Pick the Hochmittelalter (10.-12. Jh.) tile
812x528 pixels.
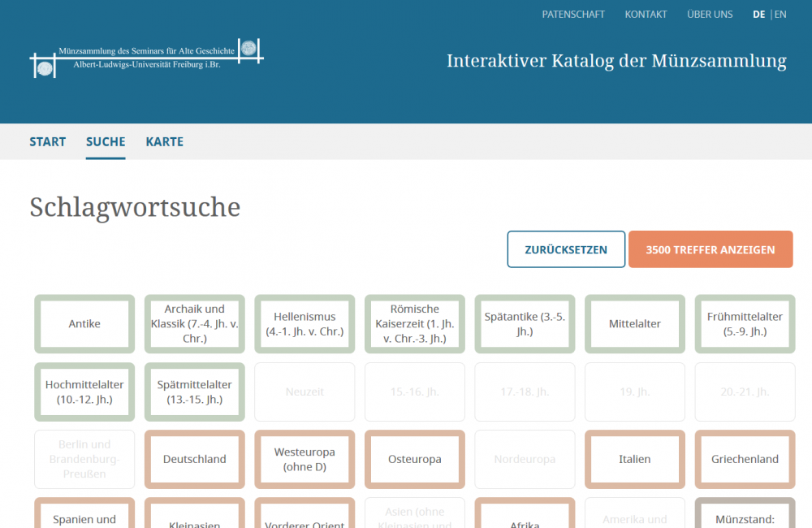tap(84, 392)
